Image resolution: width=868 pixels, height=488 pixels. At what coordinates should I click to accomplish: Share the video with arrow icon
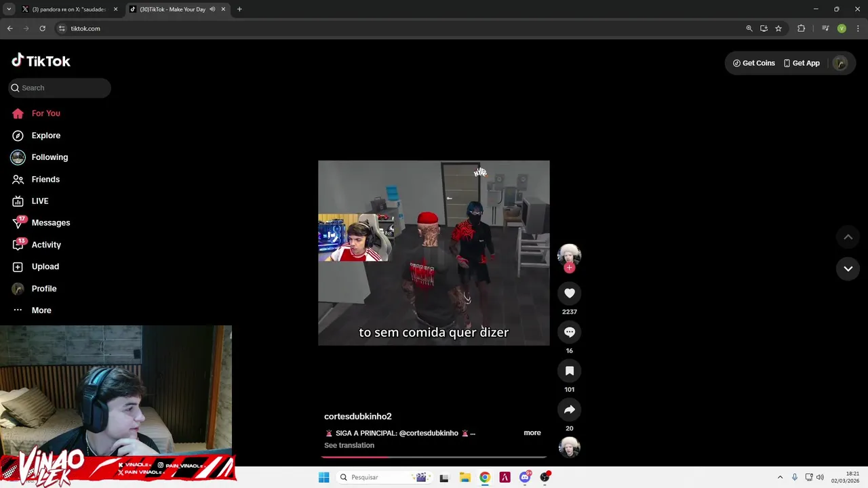pos(570,409)
